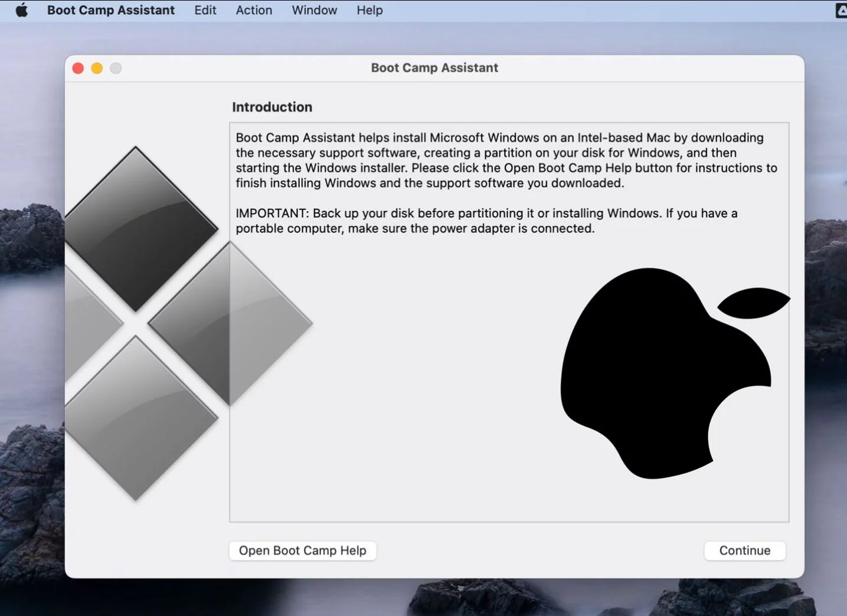Click the Boot Camp Assistant window title
Viewport: 847px width, 616px height.
(x=434, y=68)
